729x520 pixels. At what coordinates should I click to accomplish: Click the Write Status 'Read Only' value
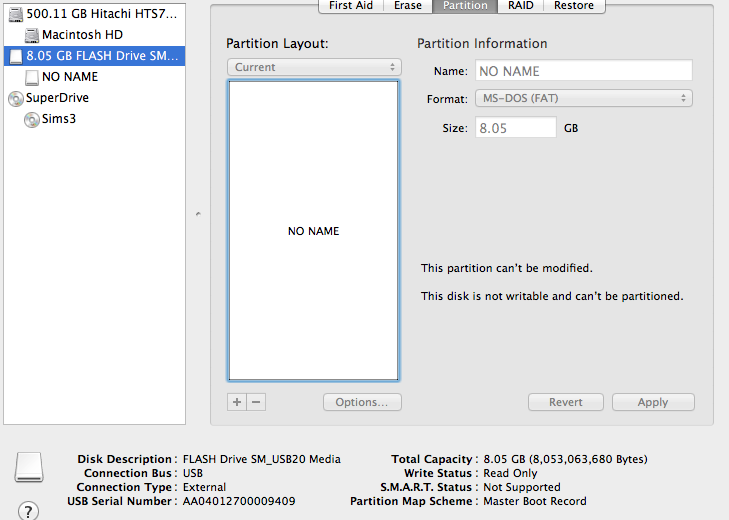510,473
